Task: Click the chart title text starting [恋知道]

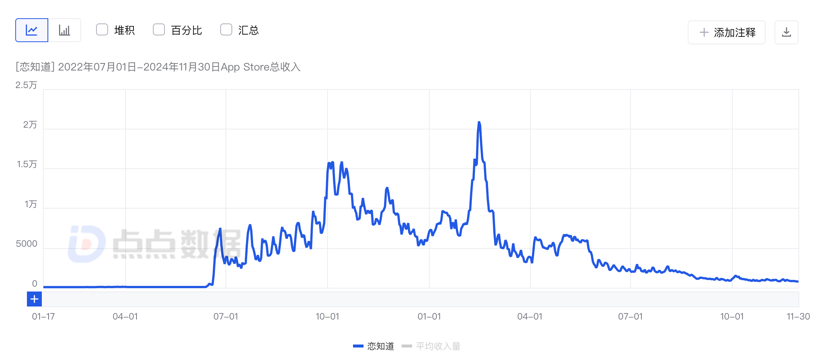Action: click(158, 67)
